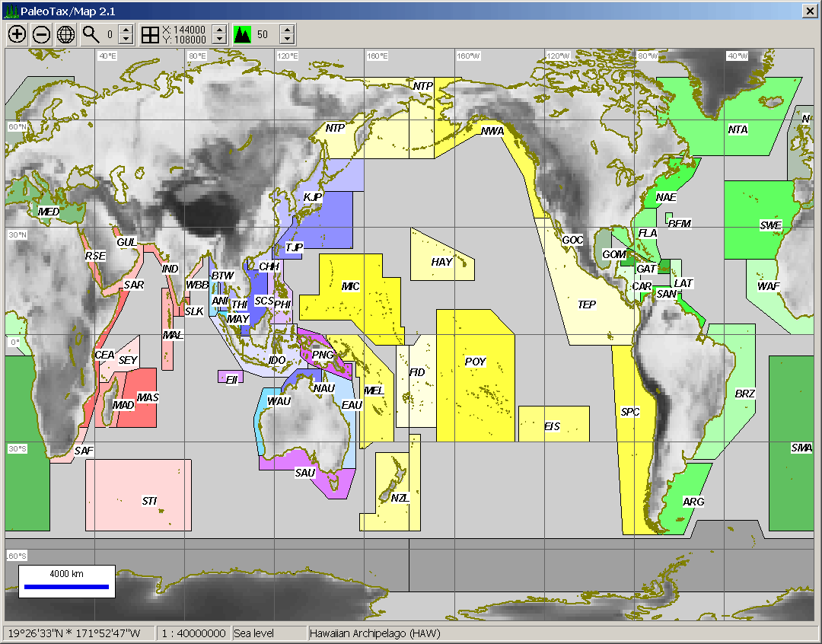Image resolution: width=822 pixels, height=644 pixels.
Task: Increase the grid X/Y spacing value
Action: [219, 30]
